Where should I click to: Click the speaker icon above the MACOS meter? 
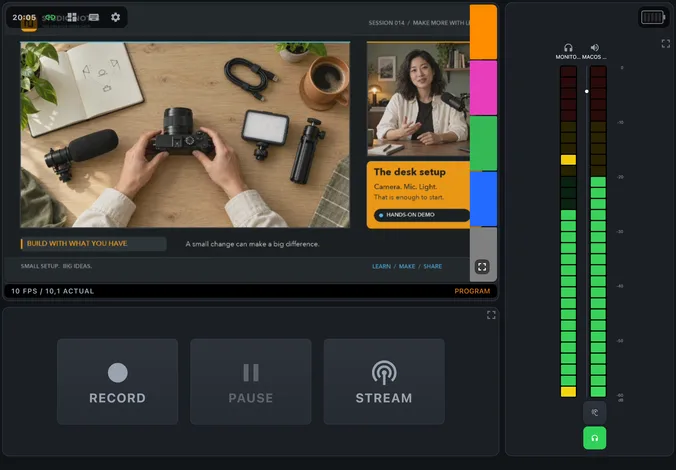click(x=595, y=47)
